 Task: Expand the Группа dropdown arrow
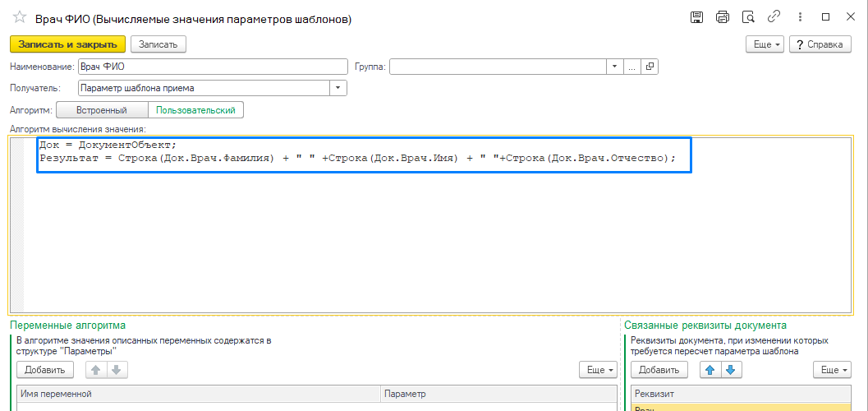(x=615, y=67)
